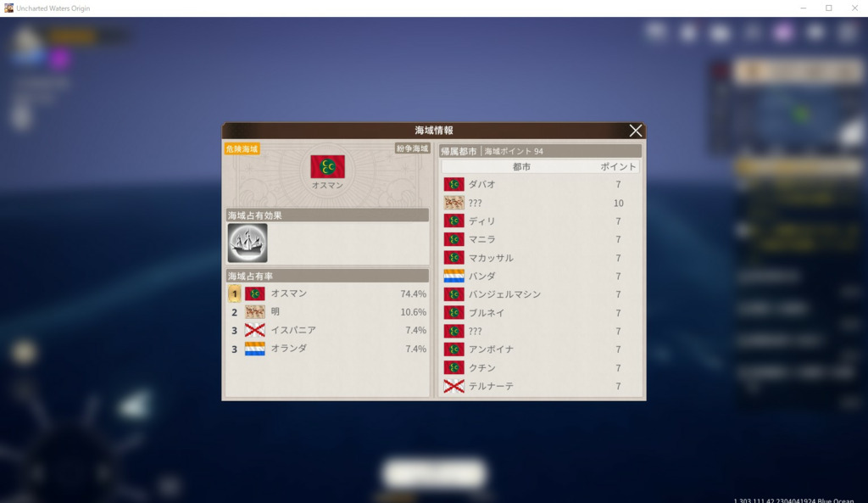Click the striped flag next to バンダ
This screenshot has width=868, height=503.
pos(454,276)
